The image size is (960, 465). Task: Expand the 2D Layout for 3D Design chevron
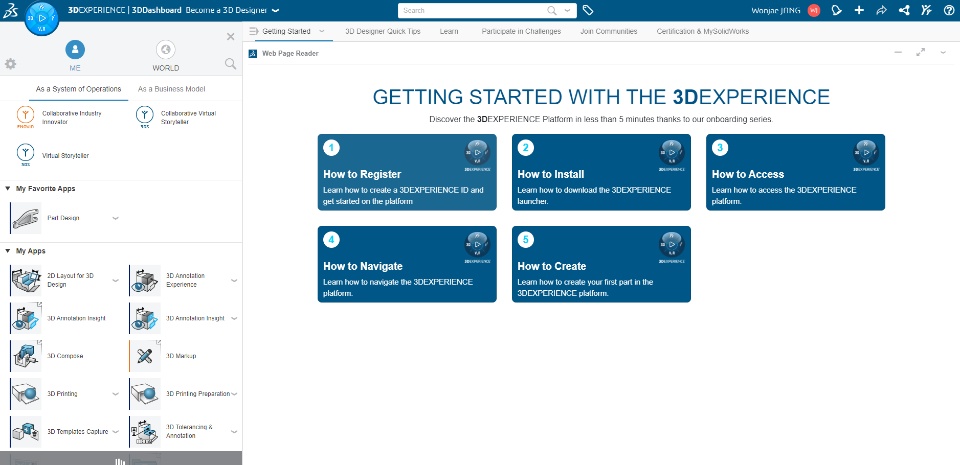[x=115, y=280]
